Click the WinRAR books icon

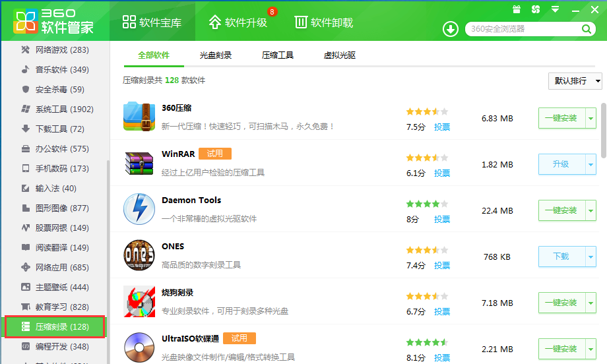pyautogui.click(x=139, y=164)
